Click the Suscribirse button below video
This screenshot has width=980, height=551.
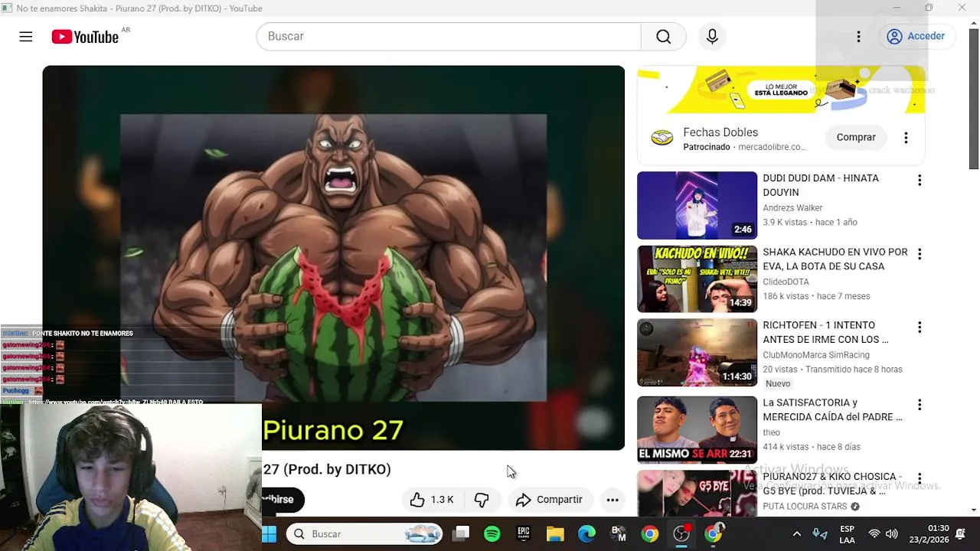tap(283, 500)
